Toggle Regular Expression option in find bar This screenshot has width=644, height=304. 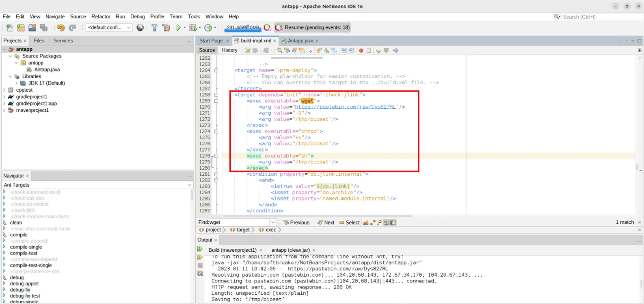point(379,223)
